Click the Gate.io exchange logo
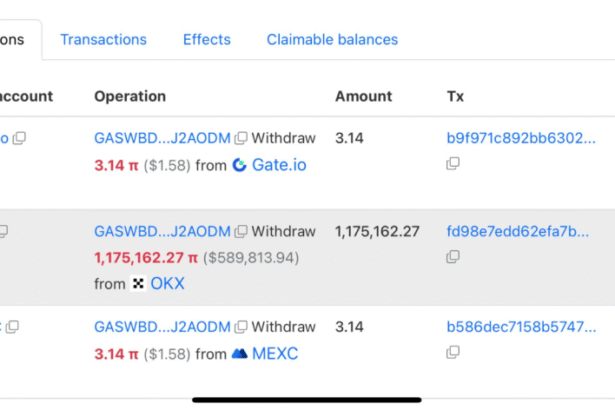 [x=239, y=165]
